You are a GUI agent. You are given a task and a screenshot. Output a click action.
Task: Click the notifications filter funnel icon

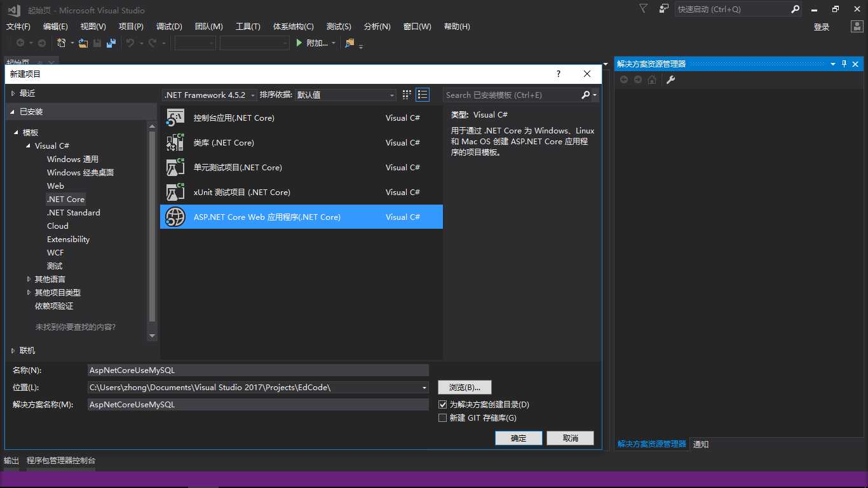click(x=644, y=9)
